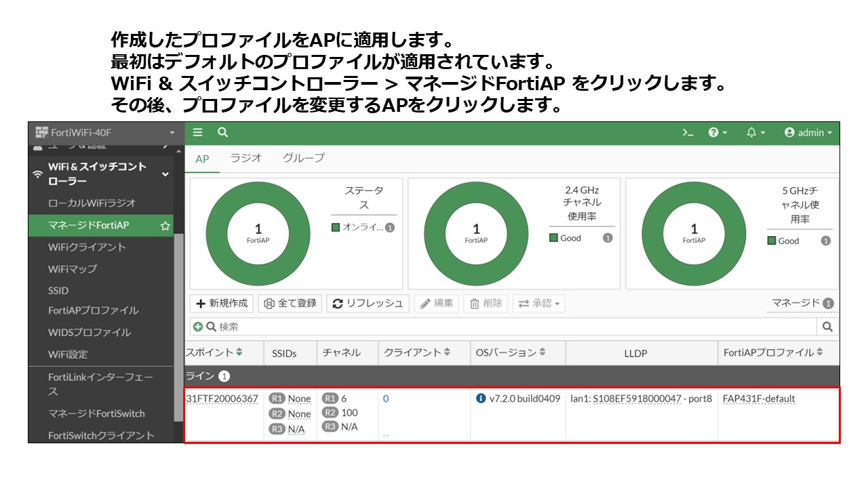This screenshot has width=868, height=488.
Task: Click favorite star on マネージドFortiAP
Action: (165, 226)
